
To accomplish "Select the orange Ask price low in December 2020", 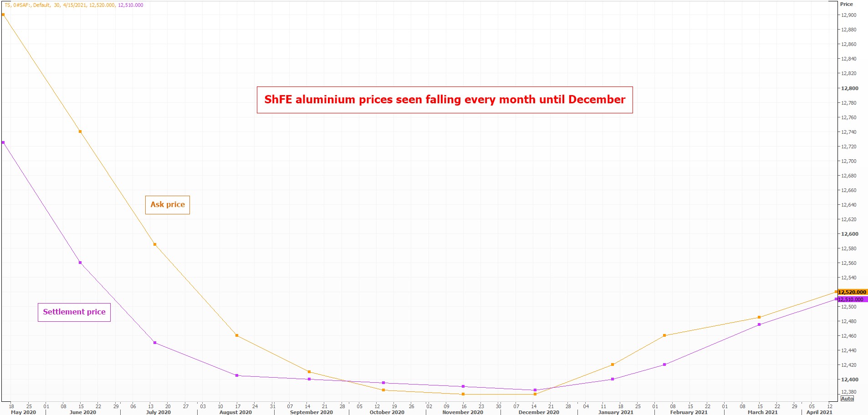I will tap(535, 394).
